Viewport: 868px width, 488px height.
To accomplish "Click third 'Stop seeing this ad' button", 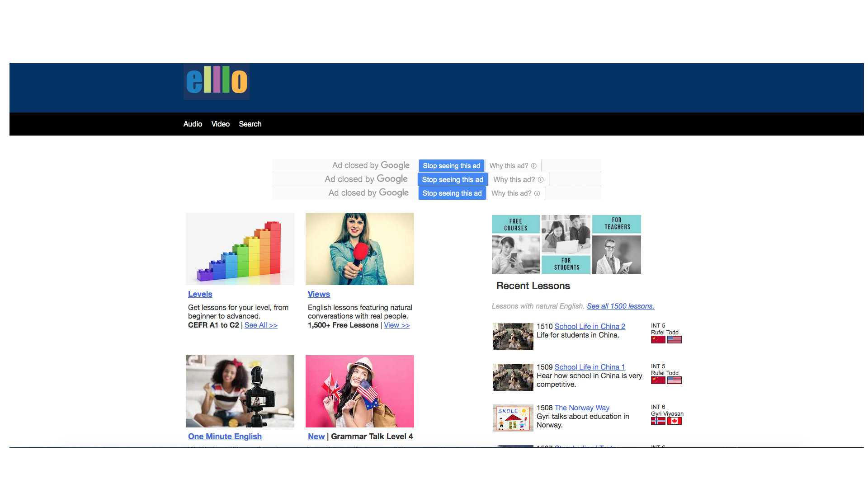I will tap(452, 193).
